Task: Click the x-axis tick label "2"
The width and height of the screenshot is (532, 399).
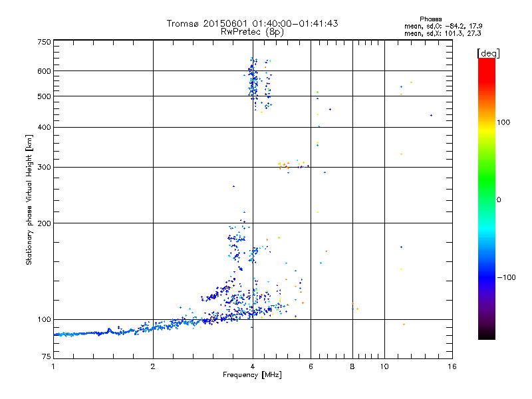Action: point(153,366)
